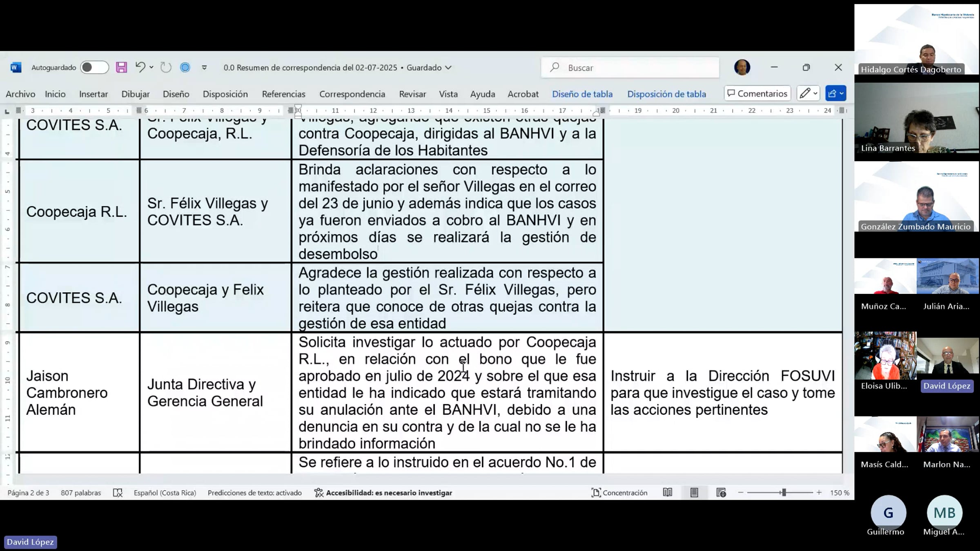Switch to the Inicio tab
This screenshot has width=980, height=551.
click(x=55, y=94)
